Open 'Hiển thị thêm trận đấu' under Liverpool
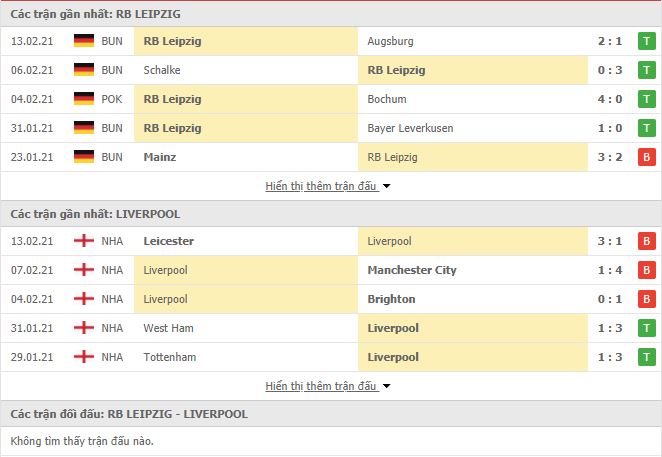Image resolution: width=662 pixels, height=457 pixels. (320, 386)
